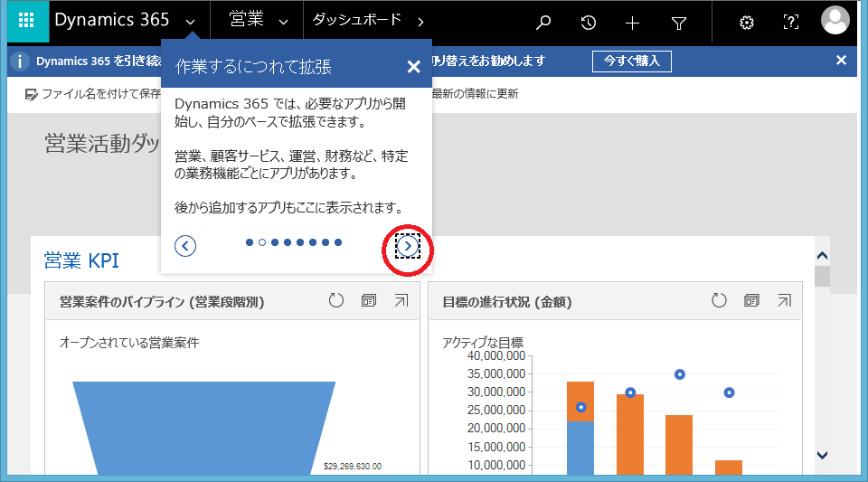Close the 作業するにつれて拡張 tour popup

pyautogui.click(x=413, y=67)
